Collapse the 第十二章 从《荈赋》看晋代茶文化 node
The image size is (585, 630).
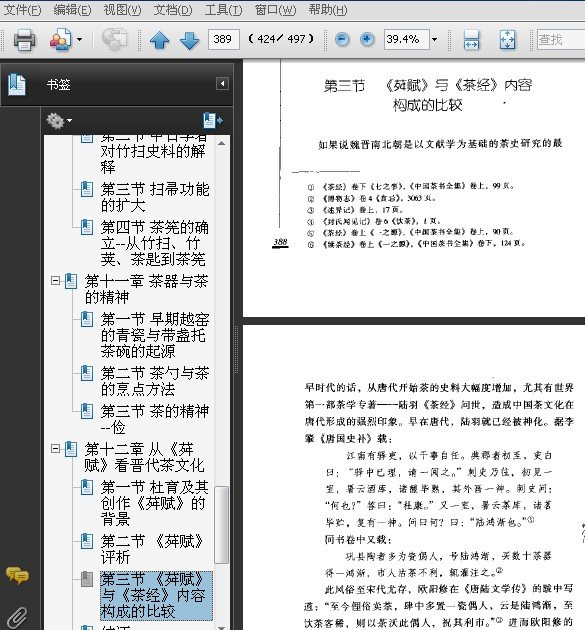55,448
